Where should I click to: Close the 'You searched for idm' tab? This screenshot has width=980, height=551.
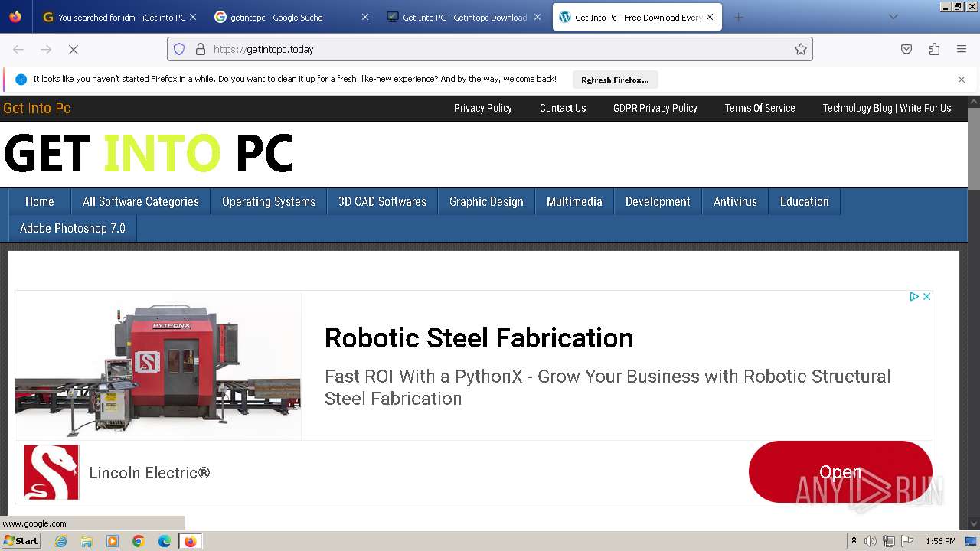[192, 17]
